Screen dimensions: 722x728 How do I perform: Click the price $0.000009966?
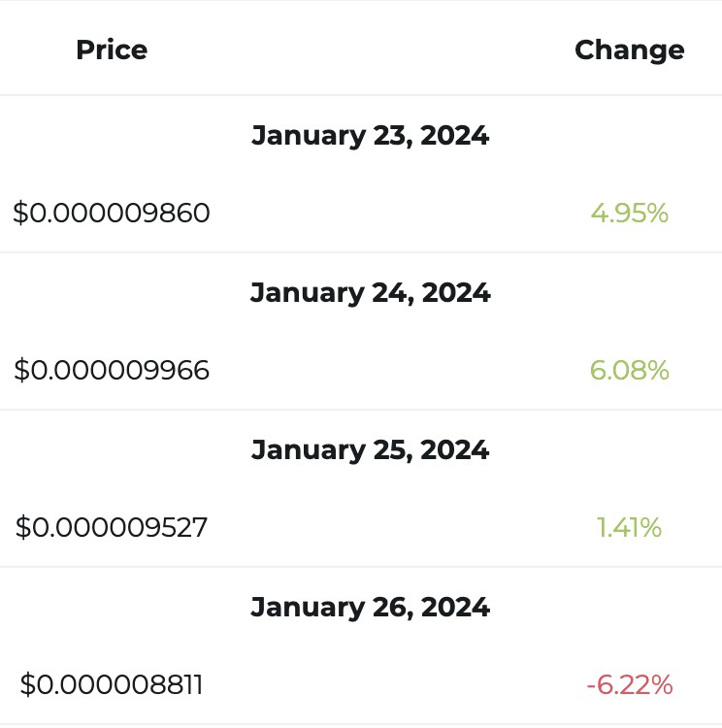112,371
